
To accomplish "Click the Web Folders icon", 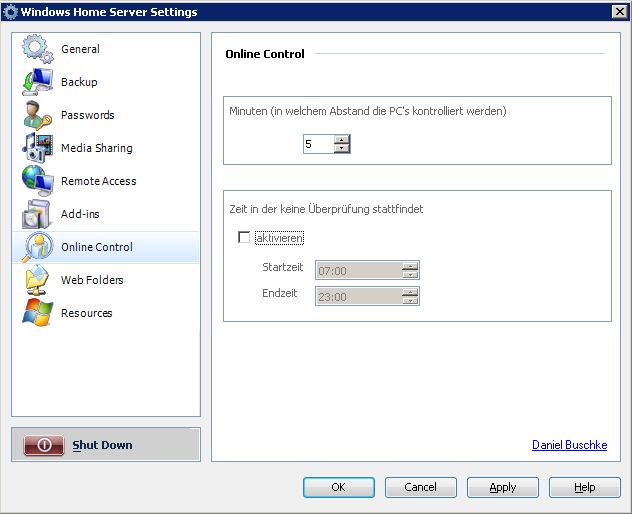I will tap(37, 280).
